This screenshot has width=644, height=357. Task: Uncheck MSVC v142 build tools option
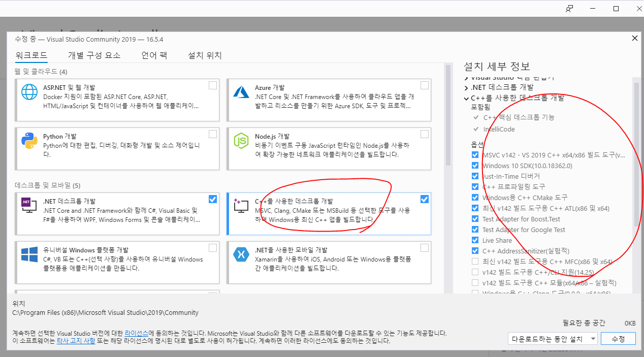point(475,155)
